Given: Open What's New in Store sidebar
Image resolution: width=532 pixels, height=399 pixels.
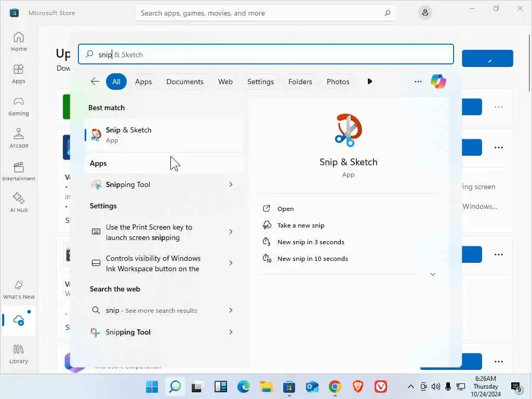Looking at the screenshot, I should pos(19,289).
